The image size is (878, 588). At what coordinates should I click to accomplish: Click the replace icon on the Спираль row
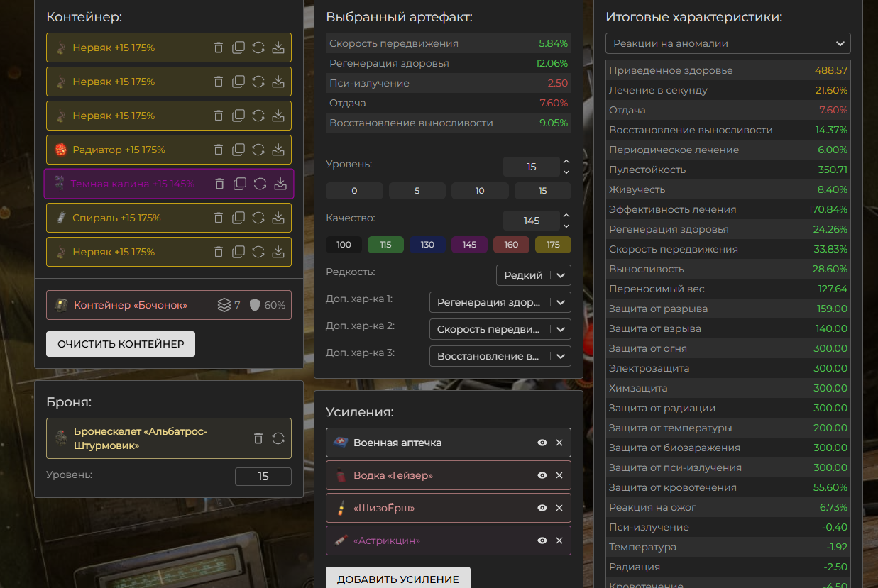[258, 218]
